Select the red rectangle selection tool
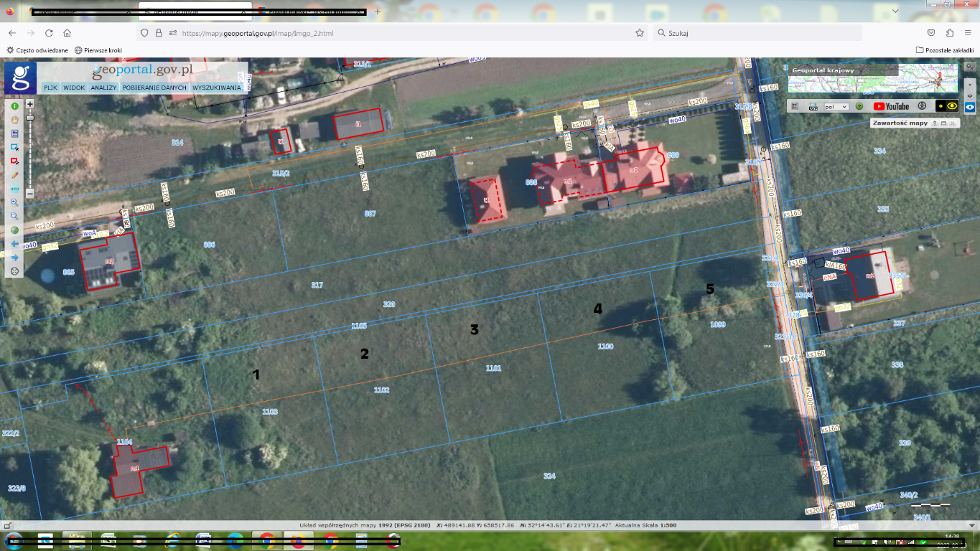 point(14,161)
